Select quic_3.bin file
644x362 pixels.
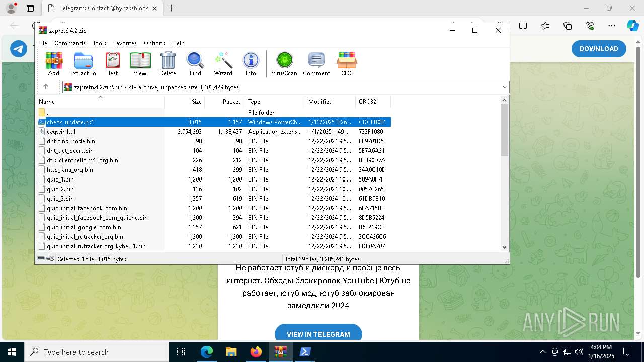pos(213,199)
